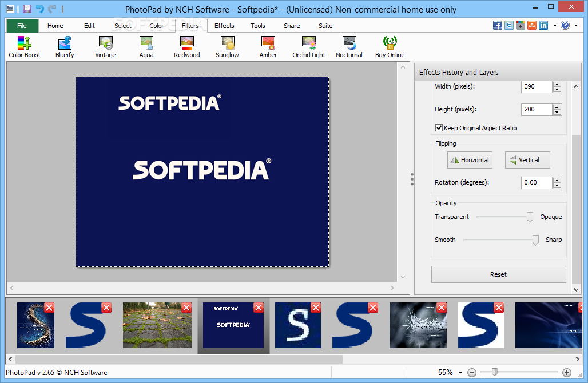This screenshot has width=588, height=383.
Task: Select the golden S galaxy thumbnail
Action: [x=35, y=325]
